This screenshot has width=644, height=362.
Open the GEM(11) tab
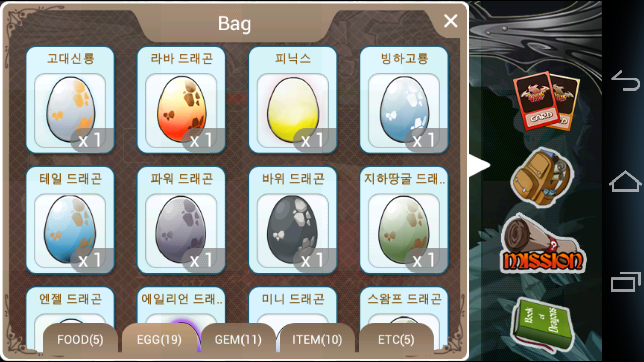[238, 339]
